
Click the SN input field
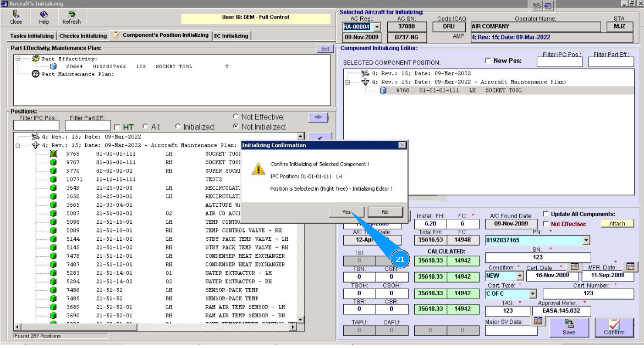point(538,257)
